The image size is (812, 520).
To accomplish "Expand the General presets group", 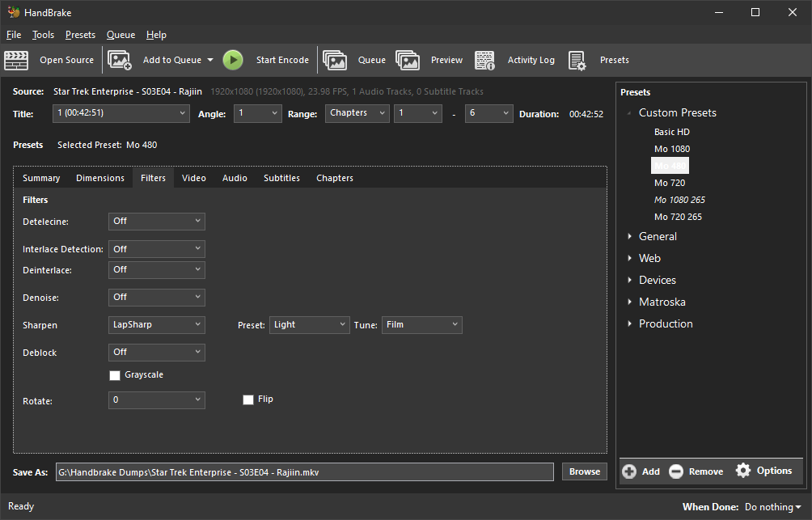I will (631, 237).
